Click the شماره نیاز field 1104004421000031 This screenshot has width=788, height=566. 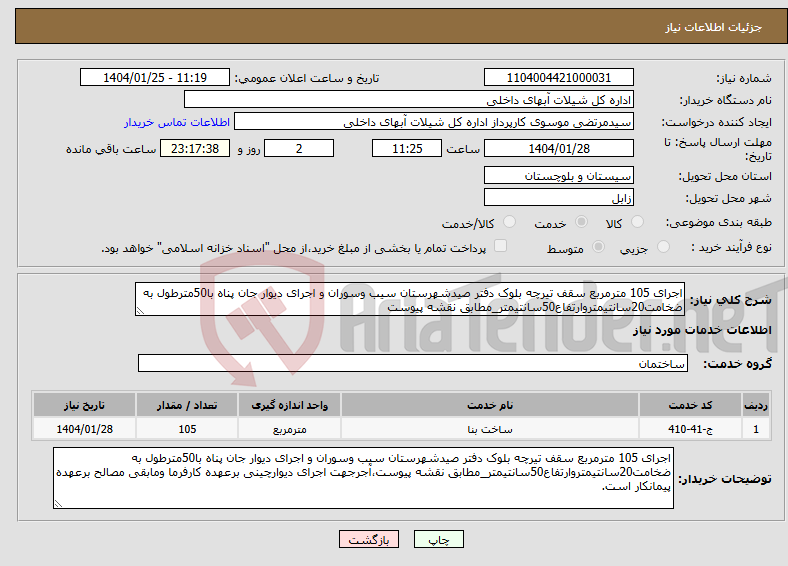558,78
